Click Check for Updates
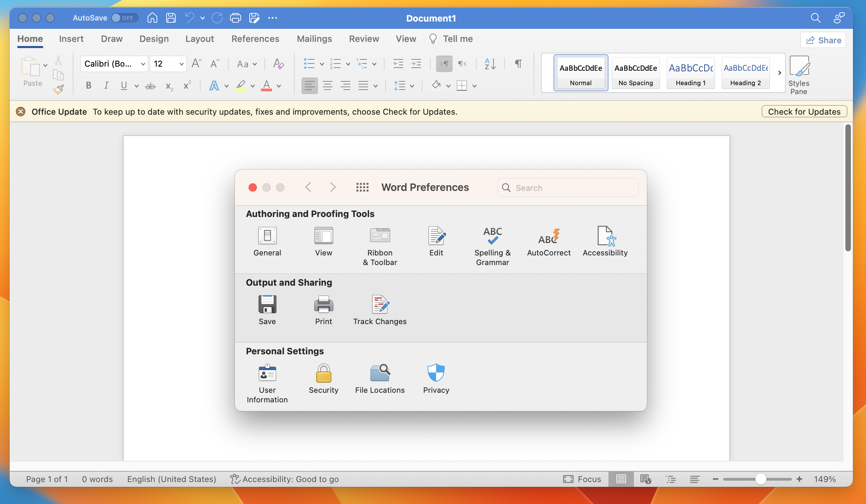This screenshot has width=866, height=504. 804,111
